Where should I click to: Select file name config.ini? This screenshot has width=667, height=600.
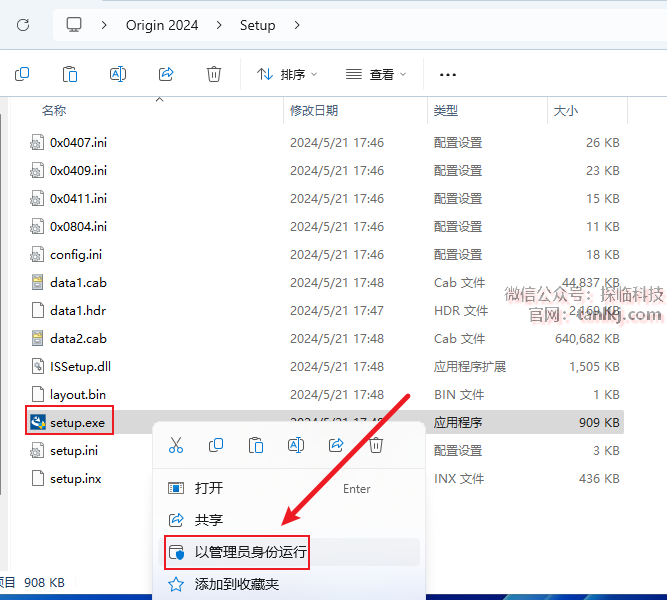coord(76,254)
